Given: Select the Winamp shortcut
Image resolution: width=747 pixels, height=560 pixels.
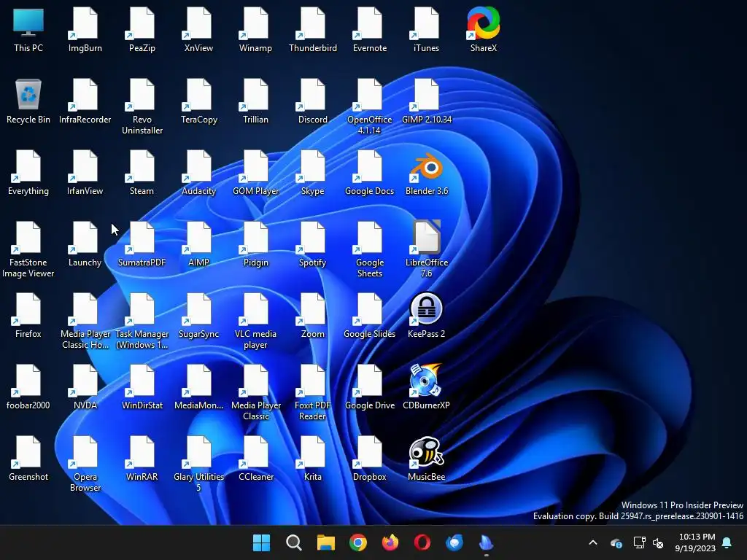Looking at the screenshot, I should (255, 29).
